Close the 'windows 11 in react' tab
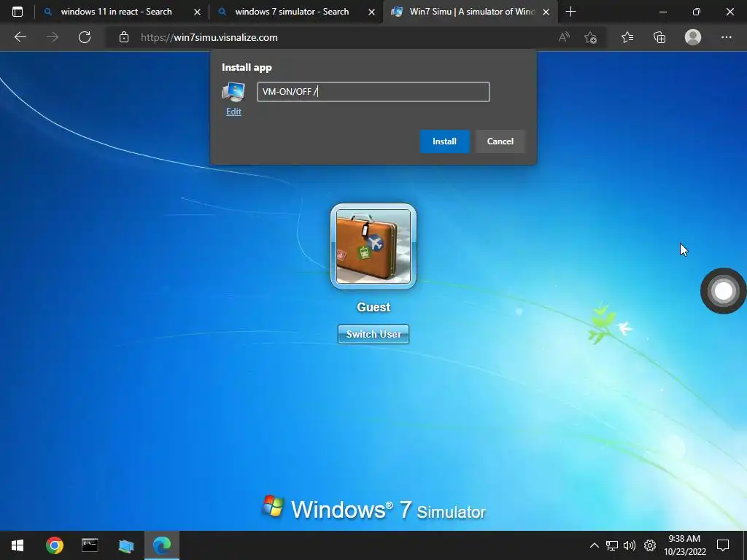Image resolution: width=747 pixels, height=560 pixels. 197,12
